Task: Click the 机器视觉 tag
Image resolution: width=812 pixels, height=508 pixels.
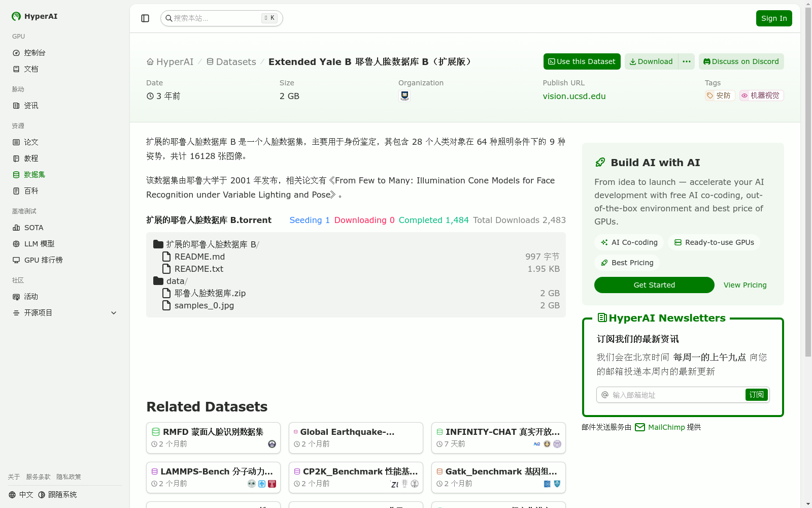Action: tap(761, 96)
